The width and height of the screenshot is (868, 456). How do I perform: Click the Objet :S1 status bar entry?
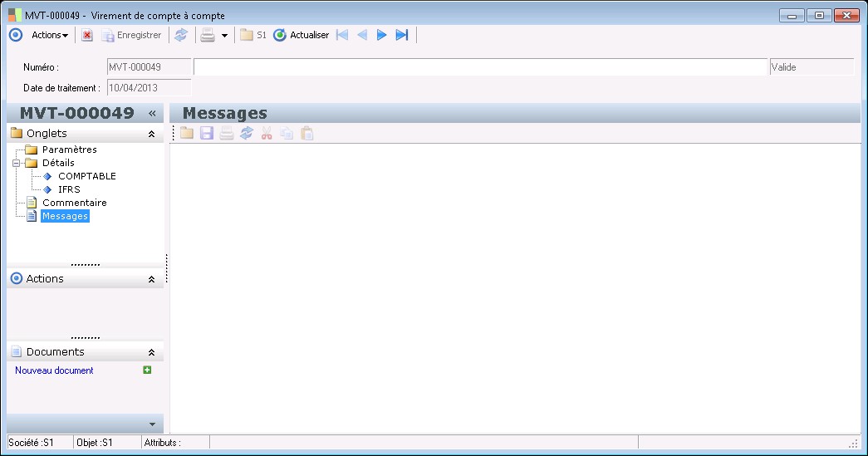coord(107,442)
